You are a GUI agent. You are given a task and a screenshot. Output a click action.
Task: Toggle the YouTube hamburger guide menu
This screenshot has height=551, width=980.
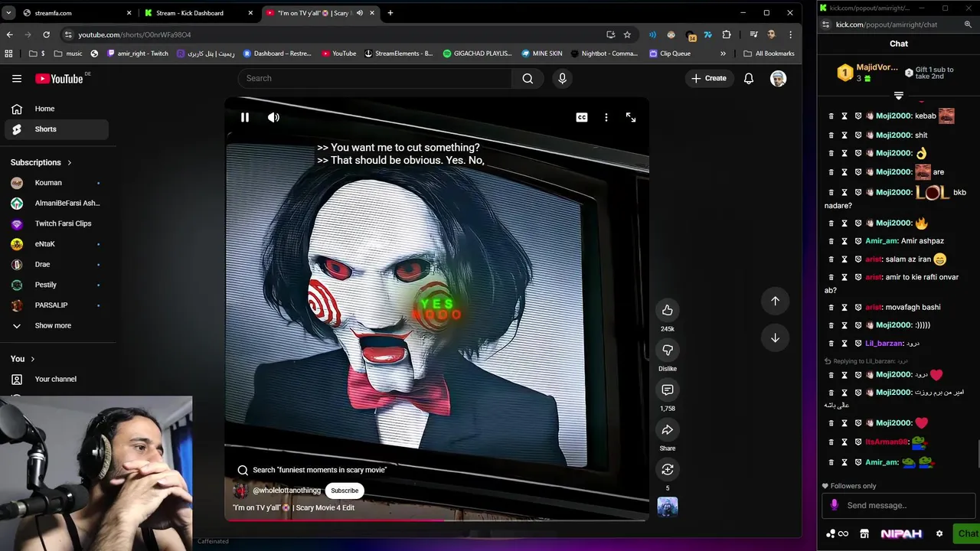tap(17, 78)
